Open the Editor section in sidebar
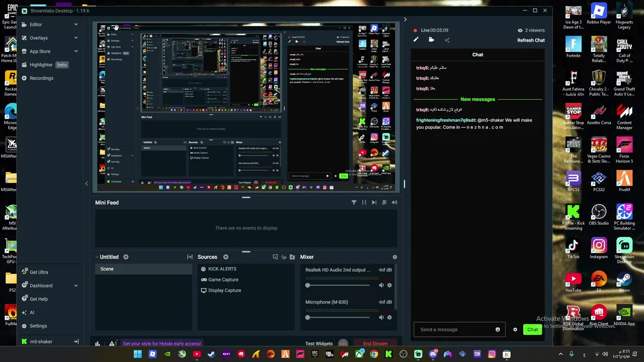This screenshot has height=362, width=644. 36,24
